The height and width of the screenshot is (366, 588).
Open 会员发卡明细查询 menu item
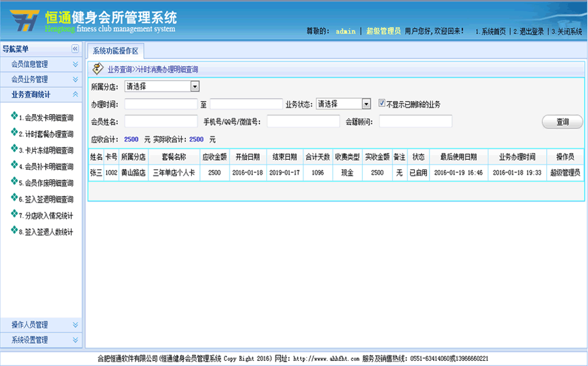[x=46, y=118]
